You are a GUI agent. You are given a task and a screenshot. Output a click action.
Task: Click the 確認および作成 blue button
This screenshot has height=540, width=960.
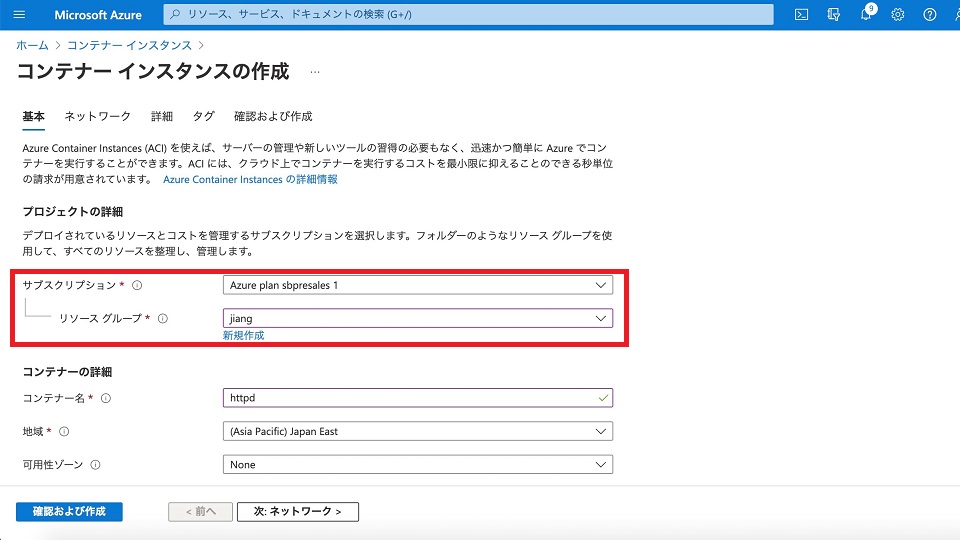69,511
